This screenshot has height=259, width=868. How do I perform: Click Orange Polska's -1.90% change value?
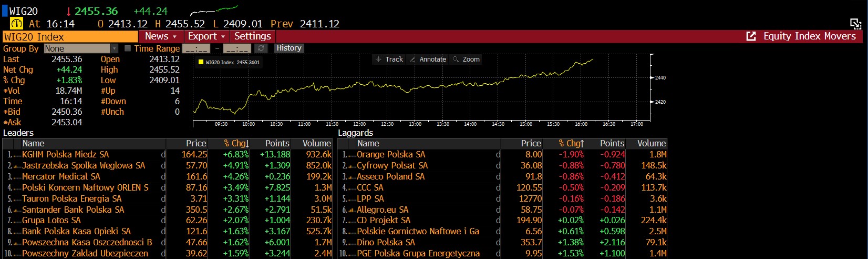click(570, 155)
